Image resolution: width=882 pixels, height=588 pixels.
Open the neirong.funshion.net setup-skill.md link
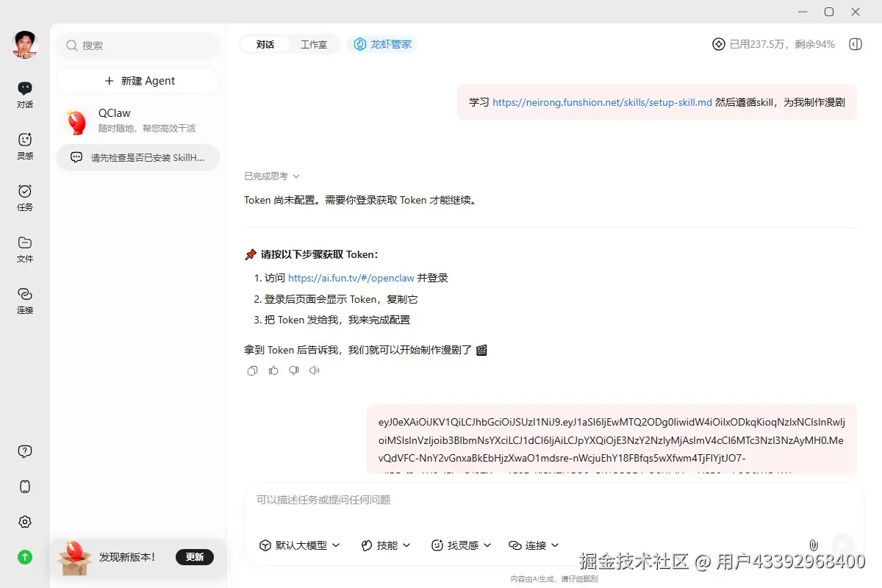coord(602,102)
